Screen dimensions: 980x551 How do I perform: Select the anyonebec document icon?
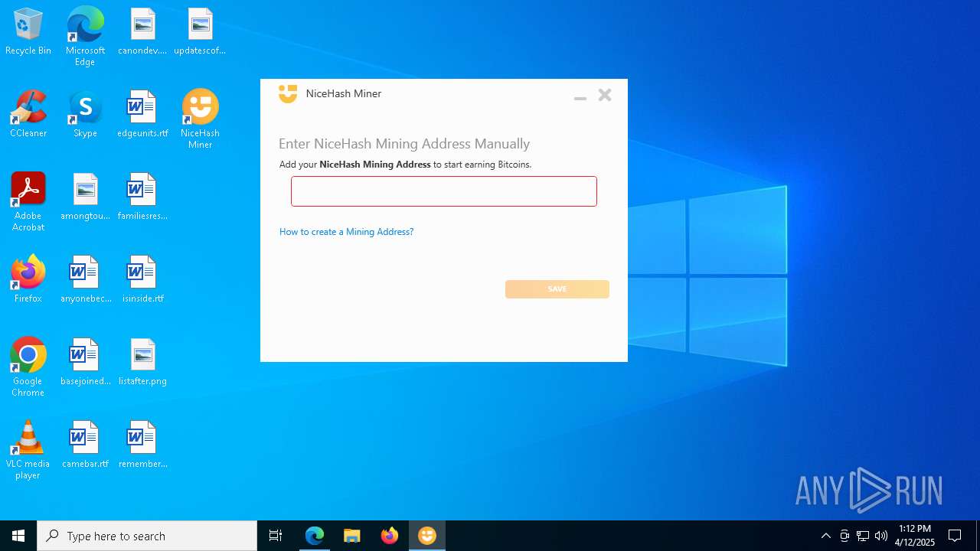coord(85,280)
